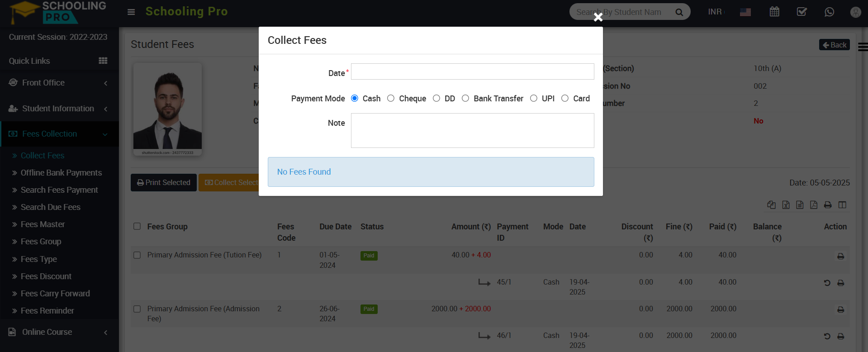Screen dimensions: 868x352
Task: Check the select-all Fees Group checkbox
Action: (x=137, y=226)
